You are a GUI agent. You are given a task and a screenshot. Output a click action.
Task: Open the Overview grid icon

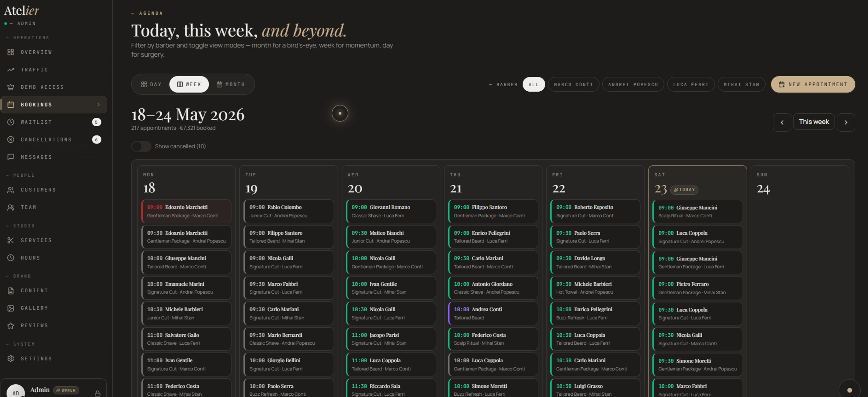[11, 52]
